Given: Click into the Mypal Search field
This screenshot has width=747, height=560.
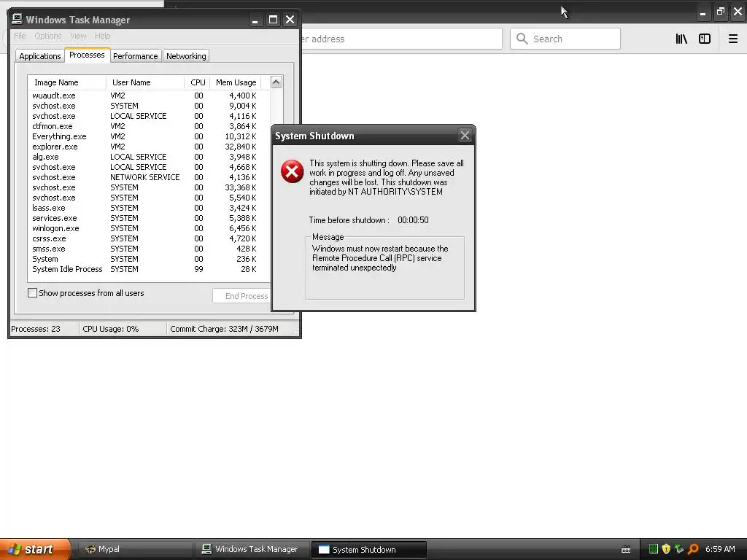Looking at the screenshot, I should 565,39.
